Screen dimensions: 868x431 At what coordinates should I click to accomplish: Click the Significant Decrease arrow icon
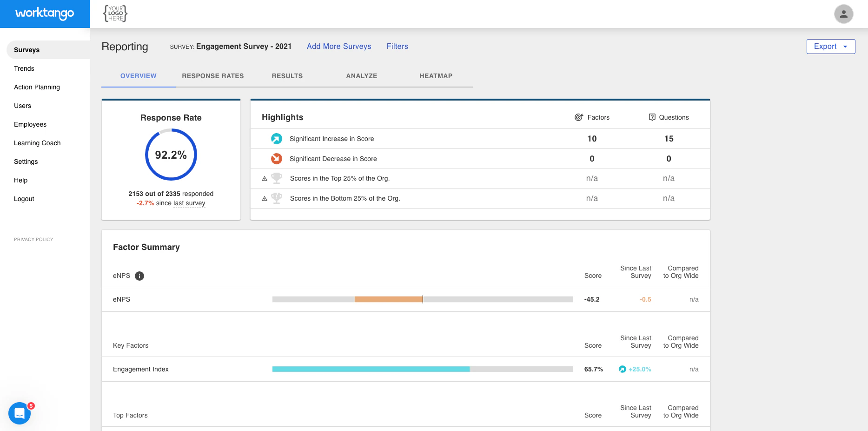[x=277, y=159]
